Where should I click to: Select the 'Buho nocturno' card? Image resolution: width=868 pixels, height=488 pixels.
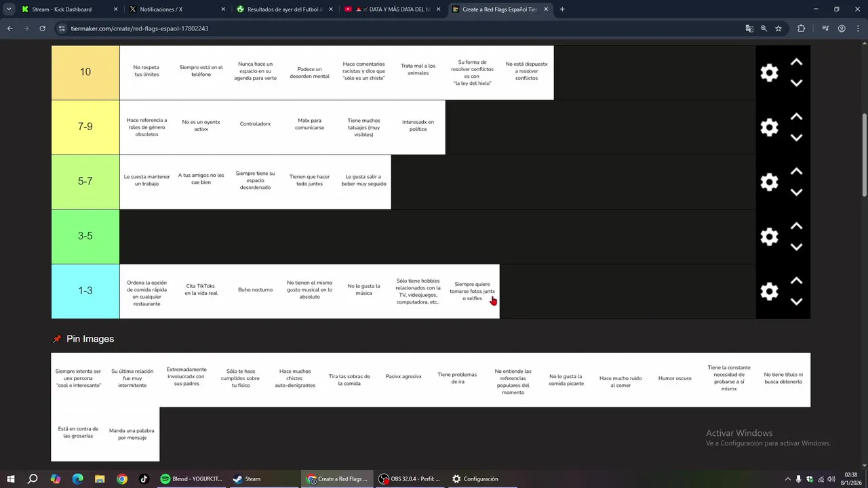point(256,291)
